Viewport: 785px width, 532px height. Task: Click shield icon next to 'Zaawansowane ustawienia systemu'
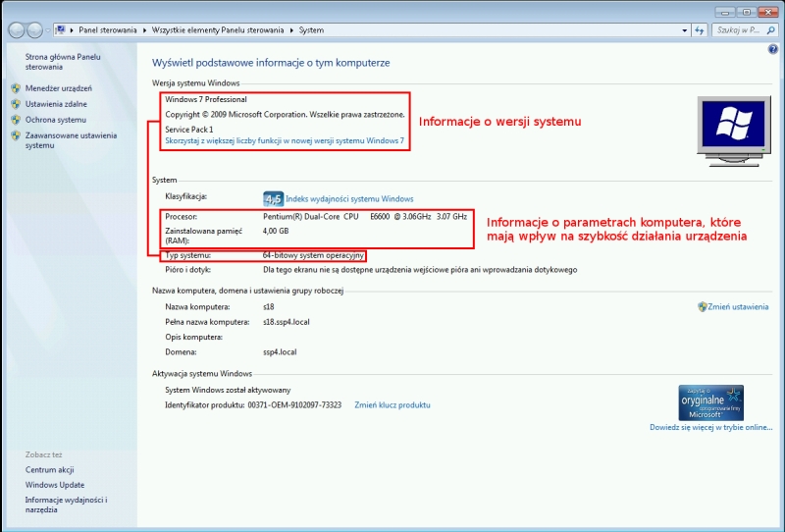(16, 135)
